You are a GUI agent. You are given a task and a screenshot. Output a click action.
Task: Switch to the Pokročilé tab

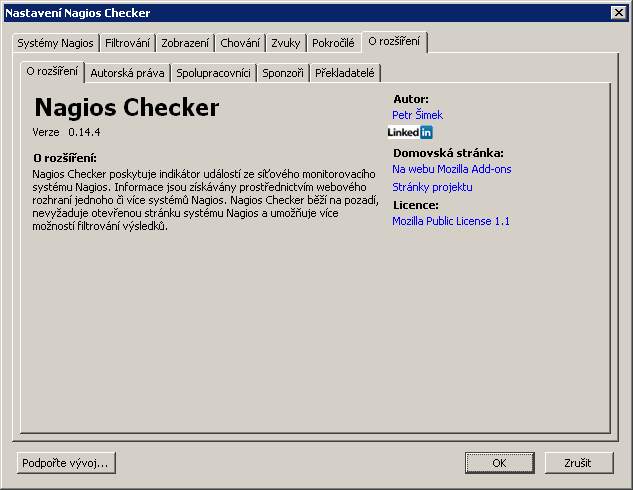pos(333,43)
